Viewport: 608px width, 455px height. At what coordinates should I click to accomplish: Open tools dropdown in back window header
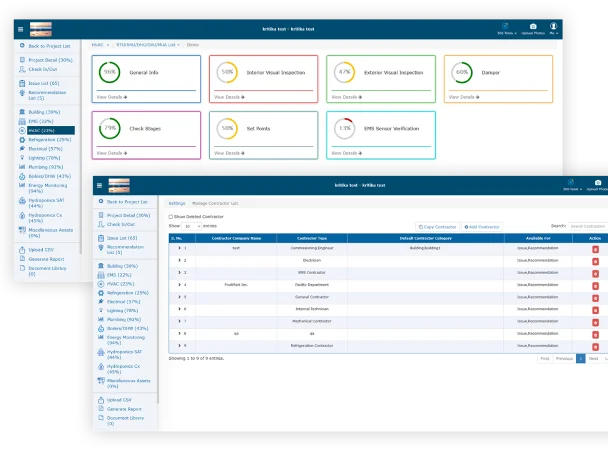(506, 29)
